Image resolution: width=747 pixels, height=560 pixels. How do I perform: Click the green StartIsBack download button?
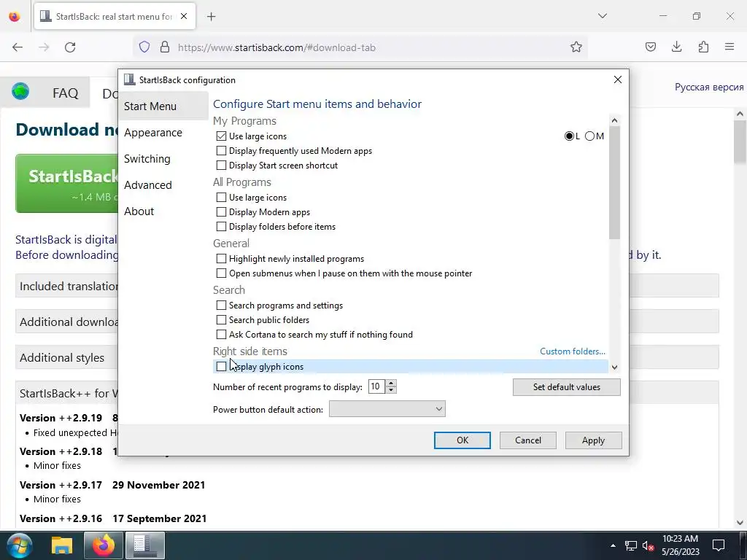(66, 183)
